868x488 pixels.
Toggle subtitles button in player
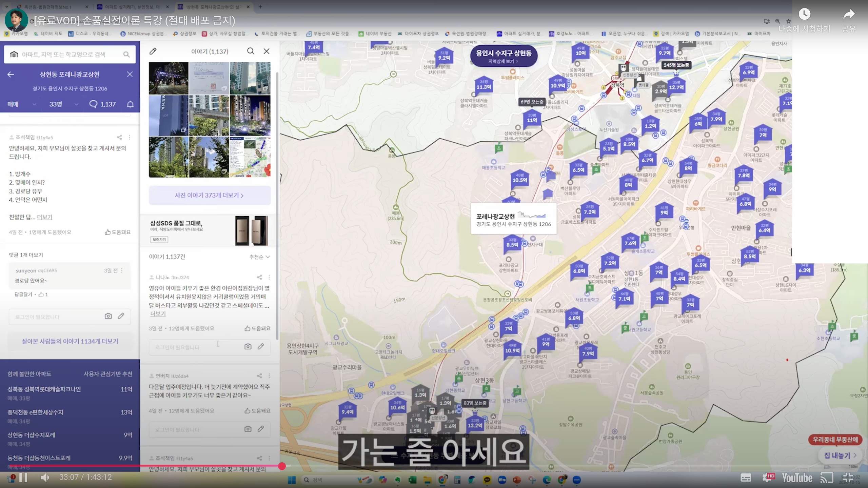746,478
